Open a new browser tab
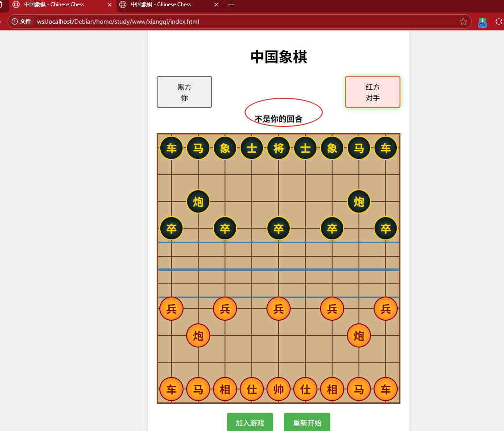 click(231, 4)
